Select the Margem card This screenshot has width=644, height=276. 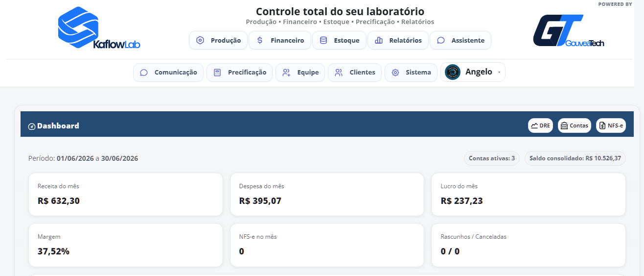(x=126, y=245)
